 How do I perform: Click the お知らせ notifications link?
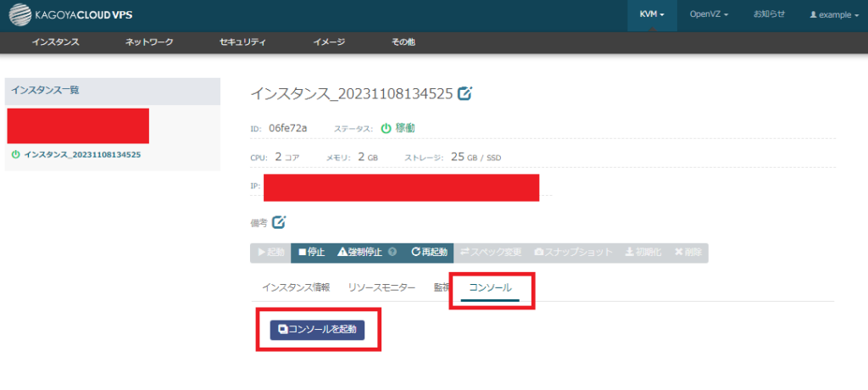(770, 14)
